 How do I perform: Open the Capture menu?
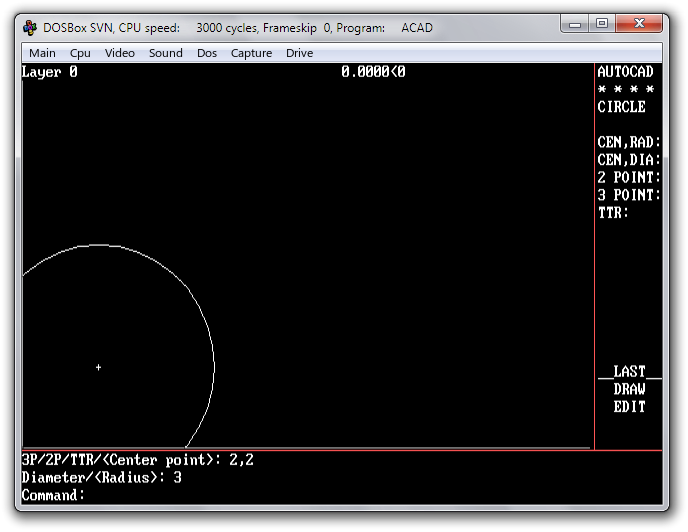(251, 53)
